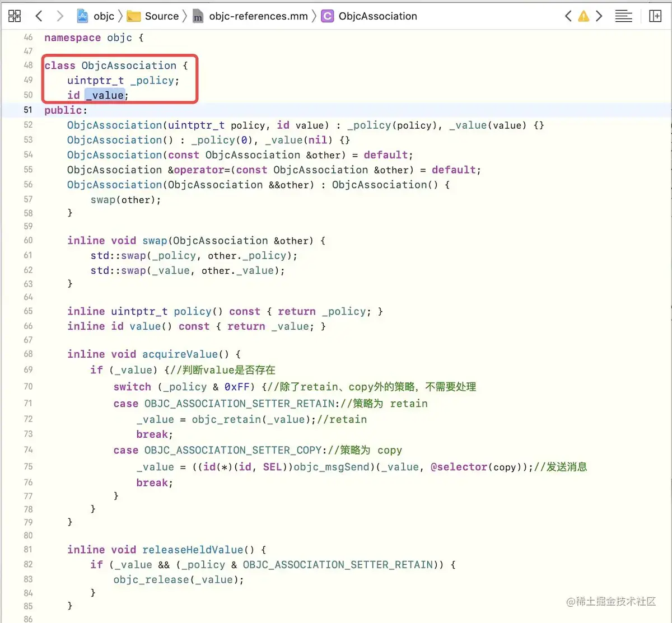Open the Source folder breadcrumb
This screenshot has width=672, height=623.
(153, 16)
